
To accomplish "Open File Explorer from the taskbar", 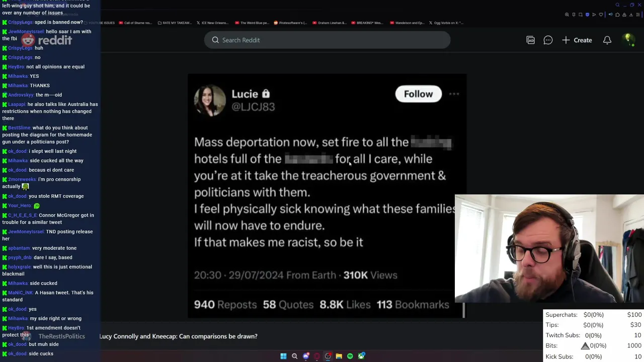I will click(339, 356).
